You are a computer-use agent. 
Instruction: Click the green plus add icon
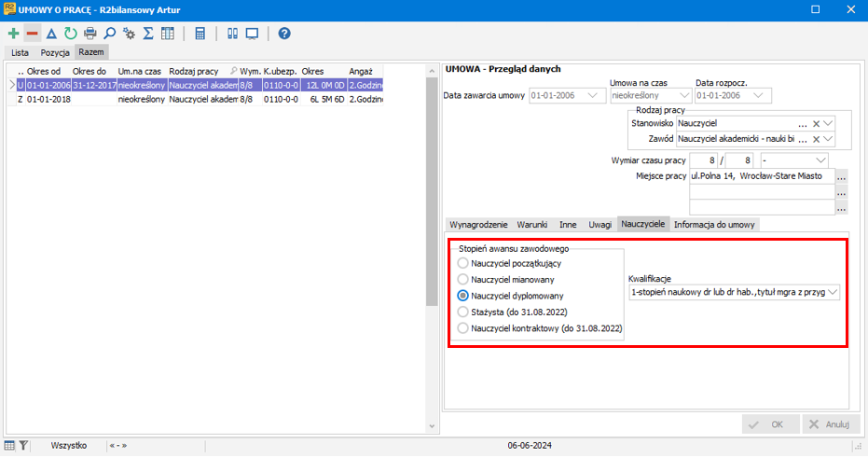coord(13,34)
